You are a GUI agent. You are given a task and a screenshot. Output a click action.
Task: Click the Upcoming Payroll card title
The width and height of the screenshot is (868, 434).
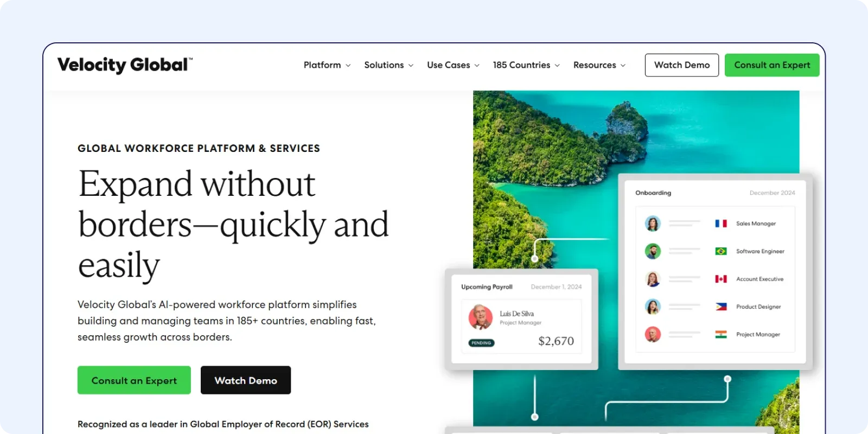pyautogui.click(x=487, y=287)
